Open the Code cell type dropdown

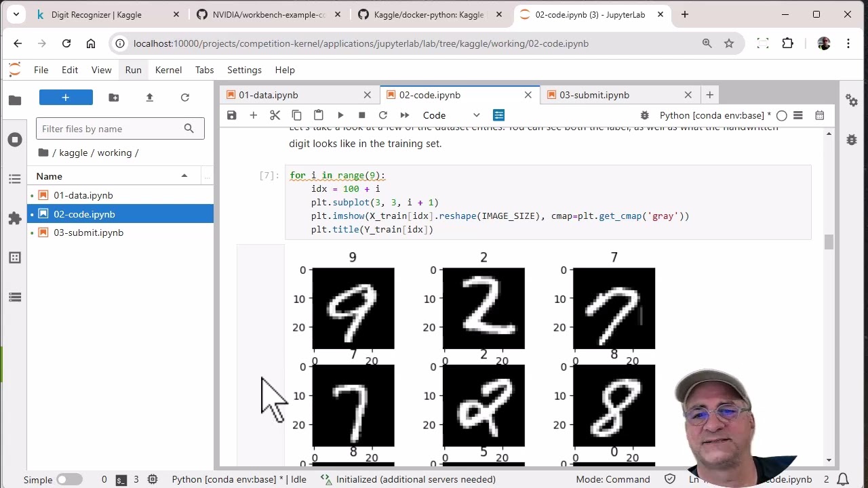tap(451, 115)
